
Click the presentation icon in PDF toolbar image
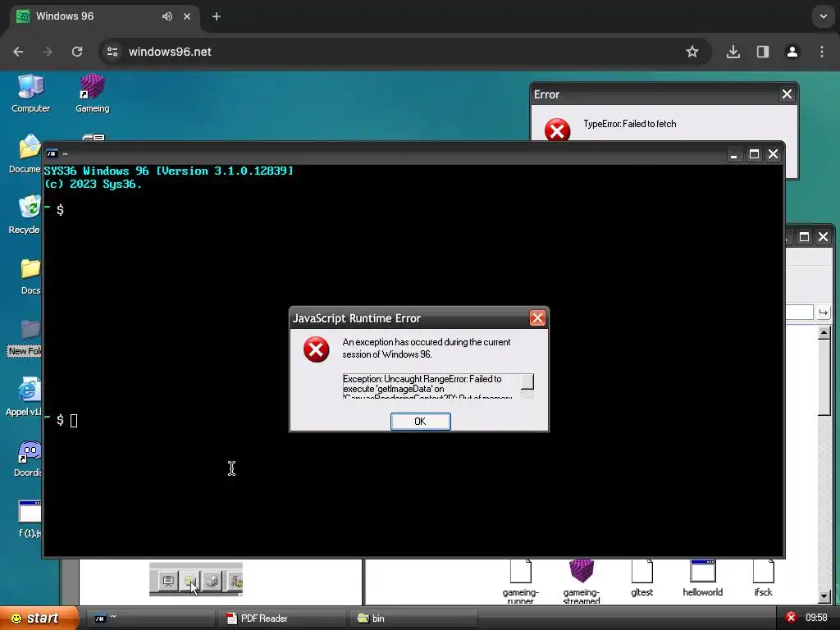(x=168, y=581)
